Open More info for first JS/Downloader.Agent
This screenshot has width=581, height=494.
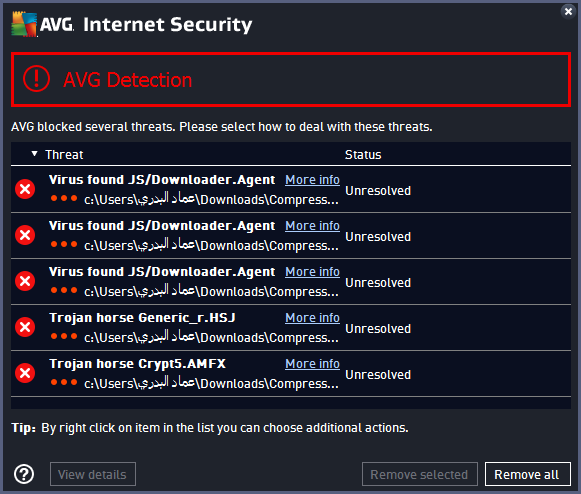(312, 180)
